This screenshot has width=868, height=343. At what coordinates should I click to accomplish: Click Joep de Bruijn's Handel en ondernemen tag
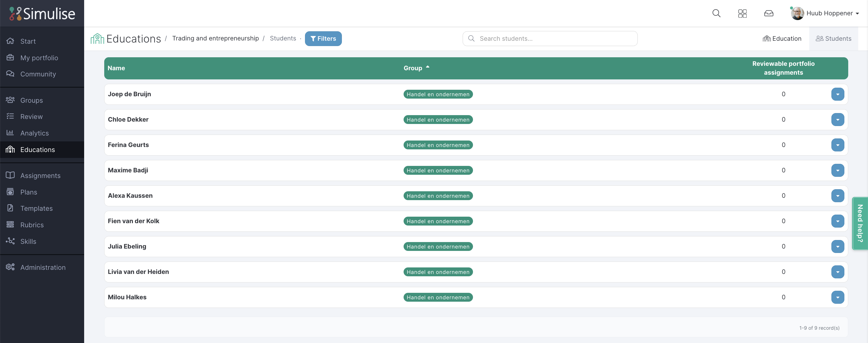438,94
